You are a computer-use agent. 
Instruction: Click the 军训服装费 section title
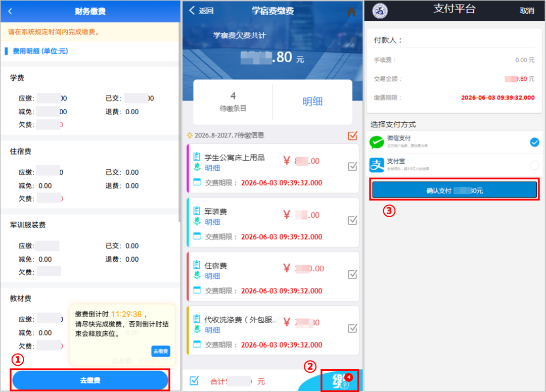pyautogui.click(x=28, y=225)
